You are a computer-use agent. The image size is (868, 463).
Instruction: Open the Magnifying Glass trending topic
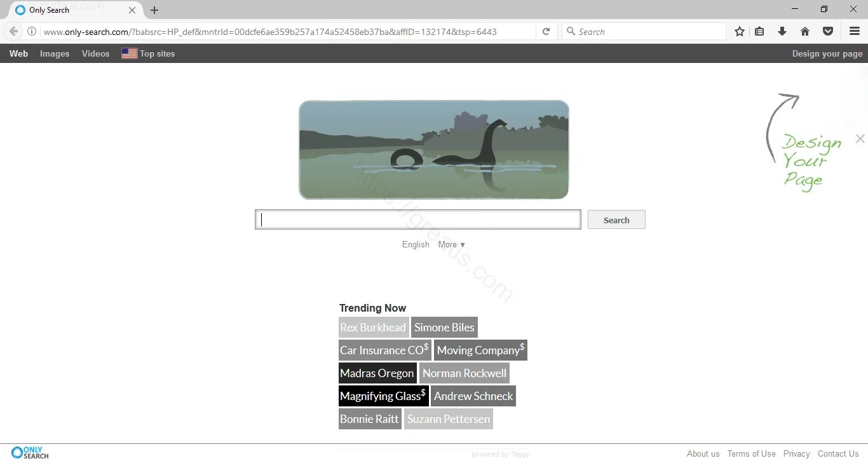click(384, 396)
